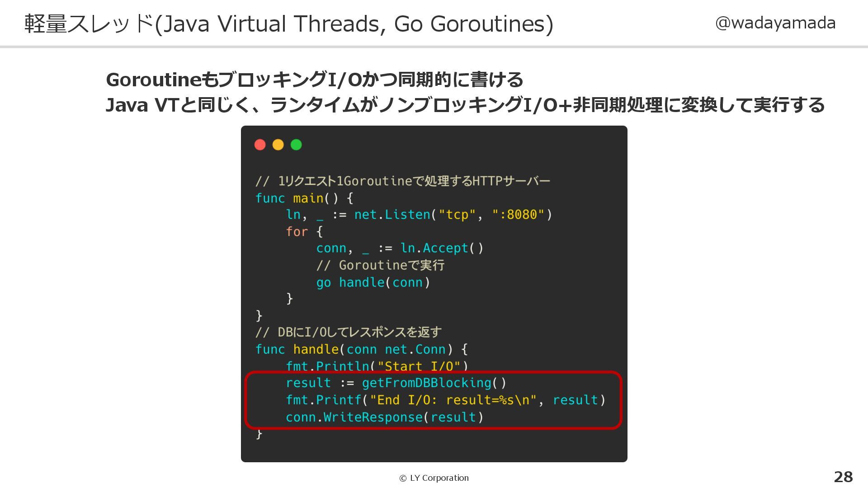Click the fmt.Printf End I/O line
Viewport: 868px width, 488px height.
pos(445,400)
